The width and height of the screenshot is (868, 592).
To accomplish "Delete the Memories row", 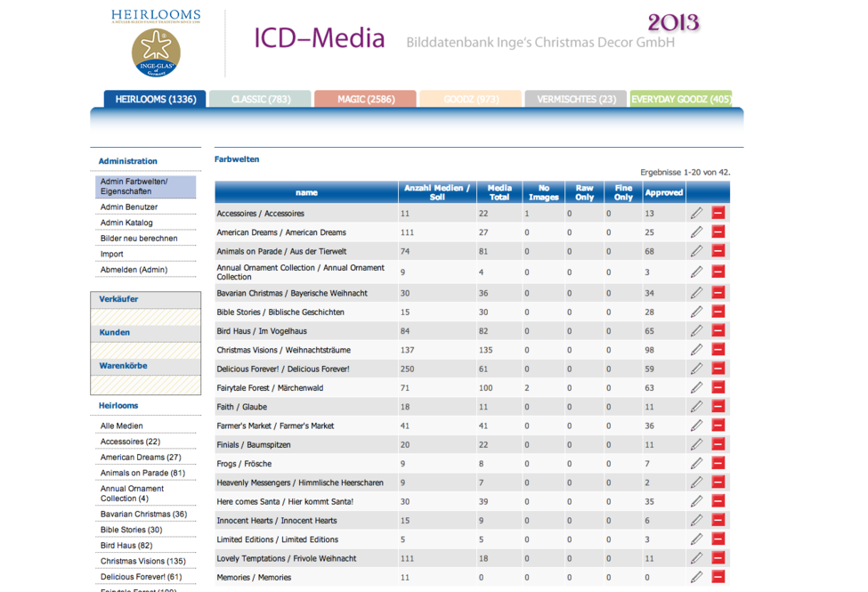I will [x=718, y=577].
